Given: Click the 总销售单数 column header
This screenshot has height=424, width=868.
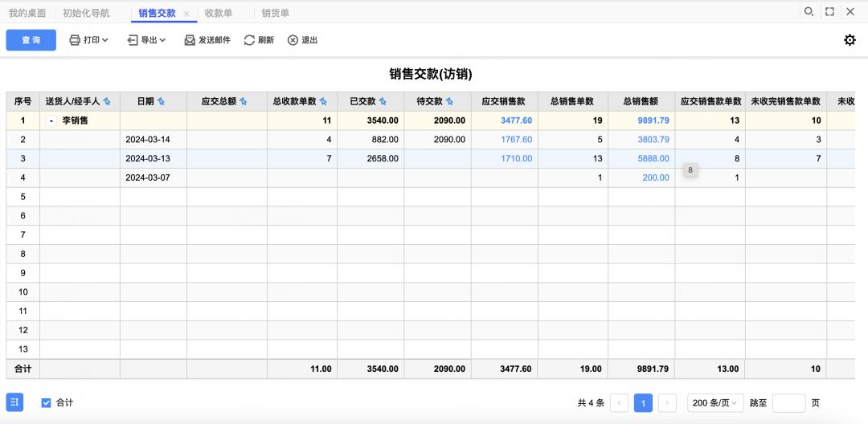Looking at the screenshot, I should (572, 102).
